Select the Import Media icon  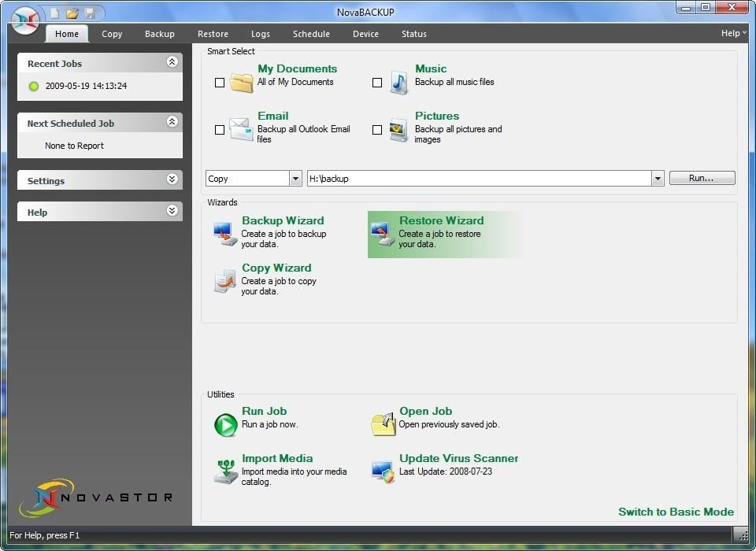coord(225,471)
